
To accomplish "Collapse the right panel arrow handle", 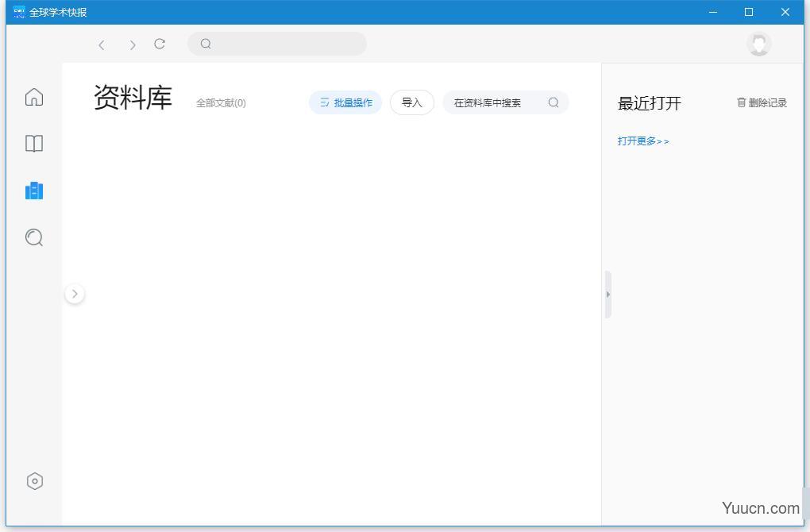I will [x=608, y=295].
